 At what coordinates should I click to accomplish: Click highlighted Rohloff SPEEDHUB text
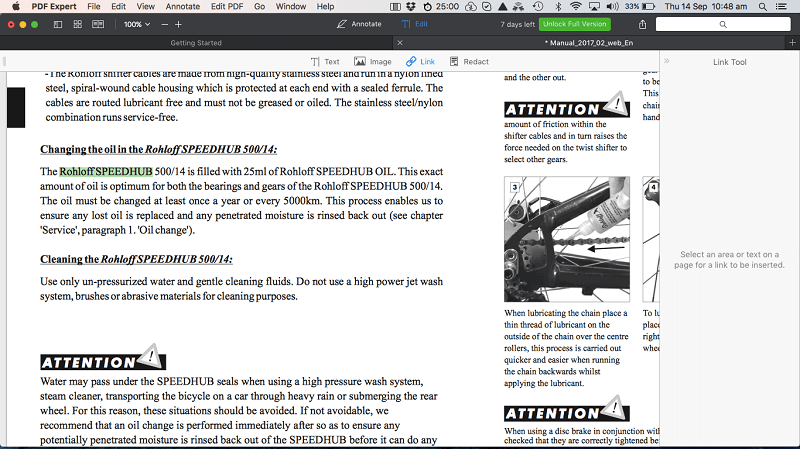click(x=106, y=171)
